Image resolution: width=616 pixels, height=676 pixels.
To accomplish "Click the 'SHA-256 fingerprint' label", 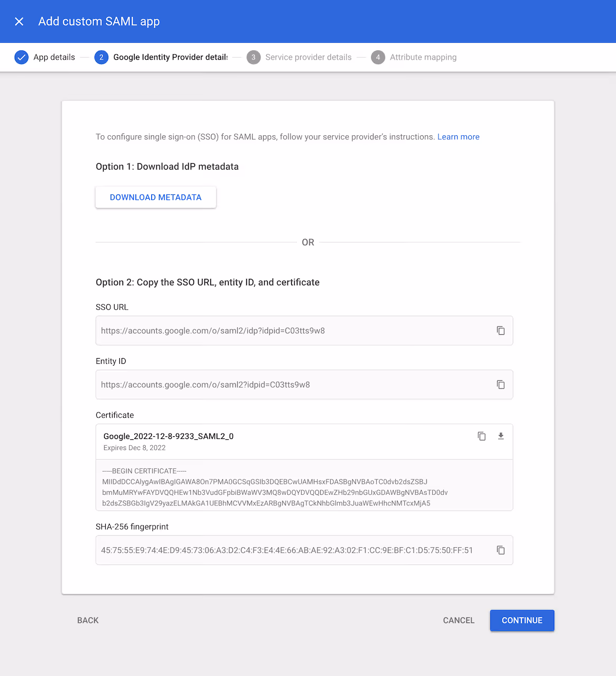I will tap(132, 527).
